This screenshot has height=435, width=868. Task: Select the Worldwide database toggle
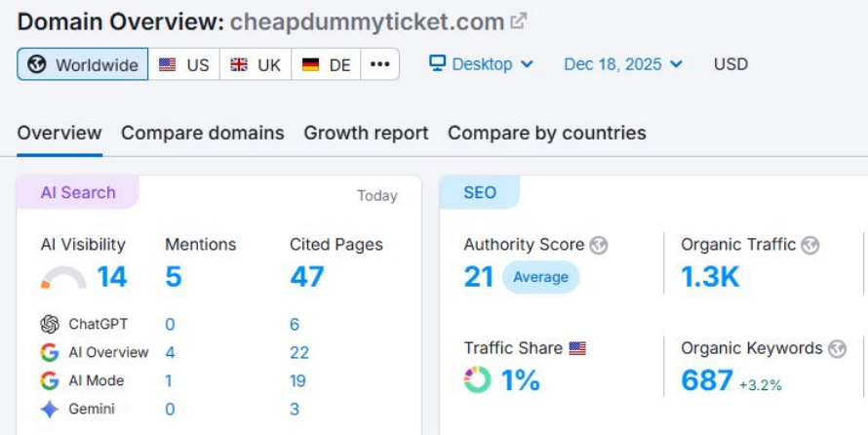pos(83,65)
